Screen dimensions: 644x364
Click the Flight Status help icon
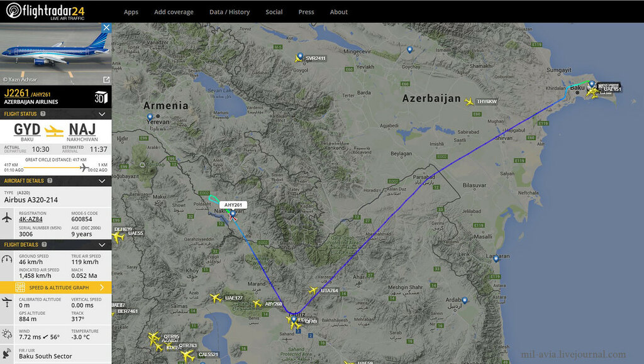43,114
